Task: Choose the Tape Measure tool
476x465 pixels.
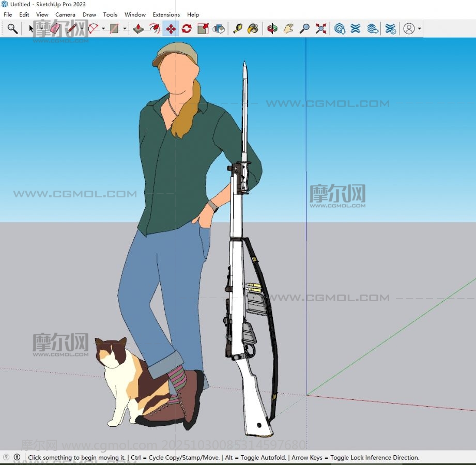Action: (237, 29)
